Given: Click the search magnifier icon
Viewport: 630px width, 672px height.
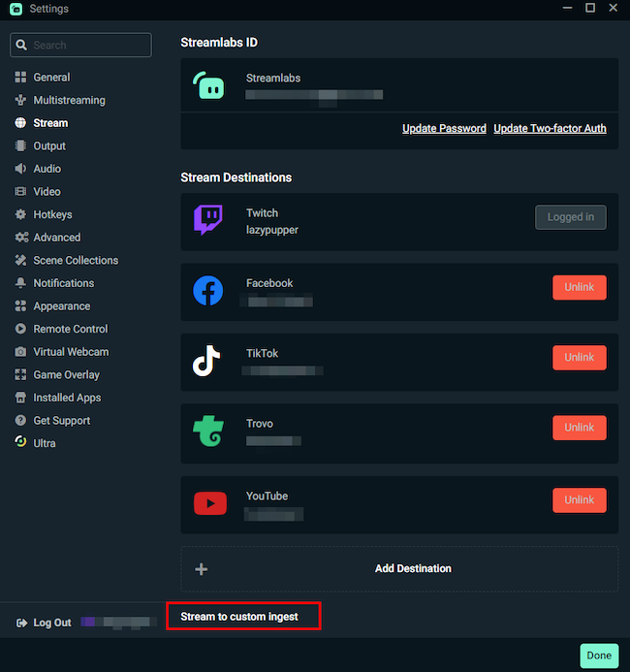Looking at the screenshot, I should pyautogui.click(x=21, y=45).
